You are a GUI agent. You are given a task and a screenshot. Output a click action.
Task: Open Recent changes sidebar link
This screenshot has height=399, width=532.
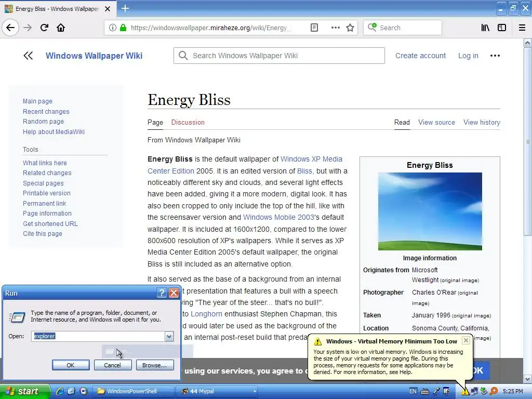coord(46,111)
